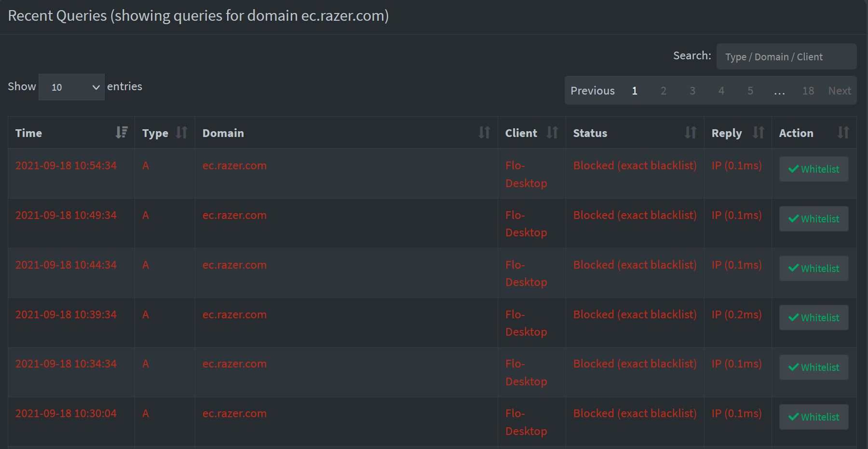Whitelist the 10:30:04 query

tap(814, 417)
